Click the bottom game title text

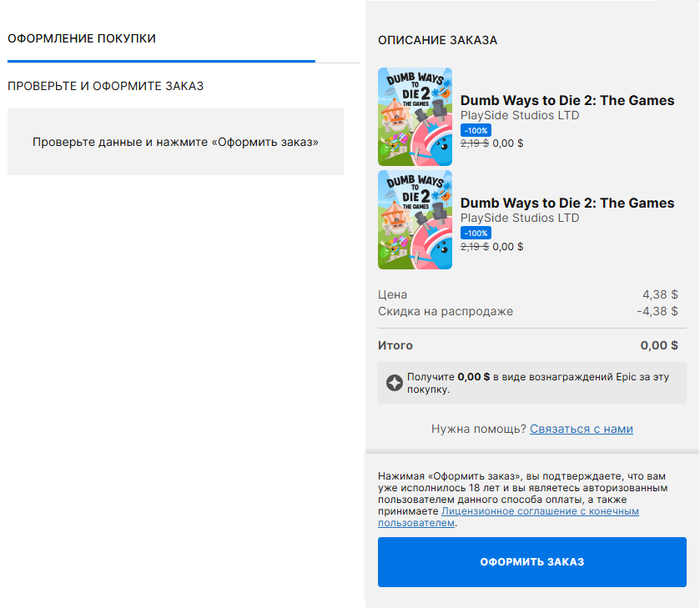coord(567,204)
